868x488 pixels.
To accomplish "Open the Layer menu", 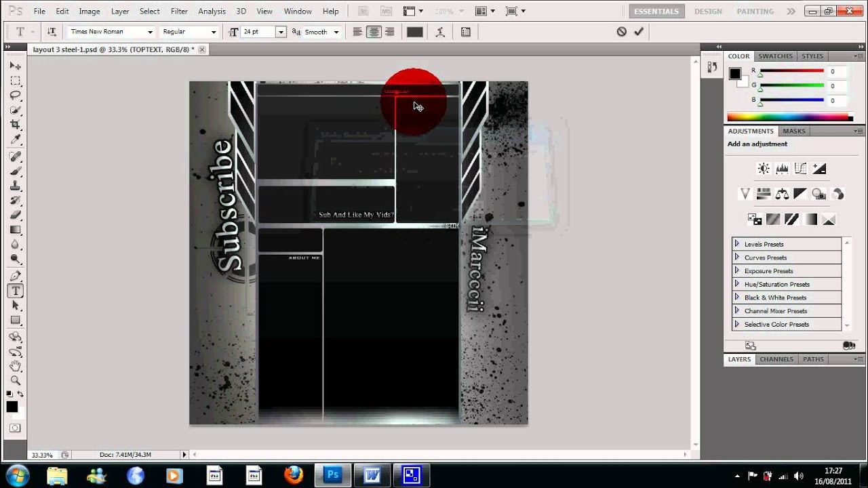I will pyautogui.click(x=120, y=12).
